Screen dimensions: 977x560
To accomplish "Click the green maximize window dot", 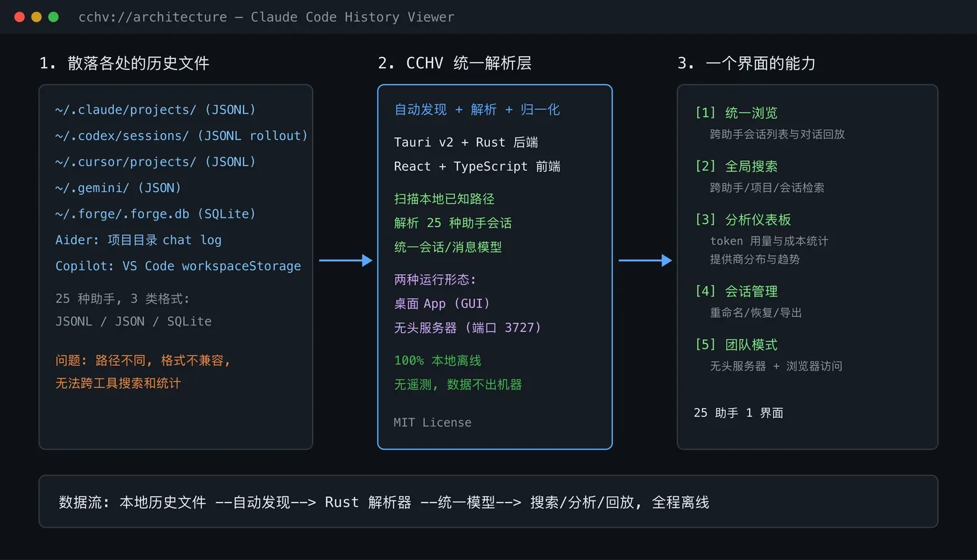I will point(53,17).
